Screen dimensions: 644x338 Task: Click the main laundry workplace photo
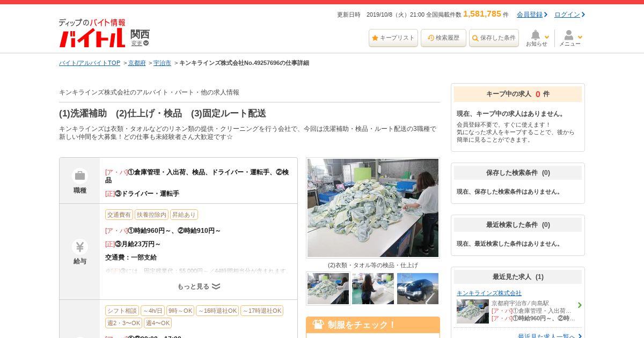[x=373, y=208]
